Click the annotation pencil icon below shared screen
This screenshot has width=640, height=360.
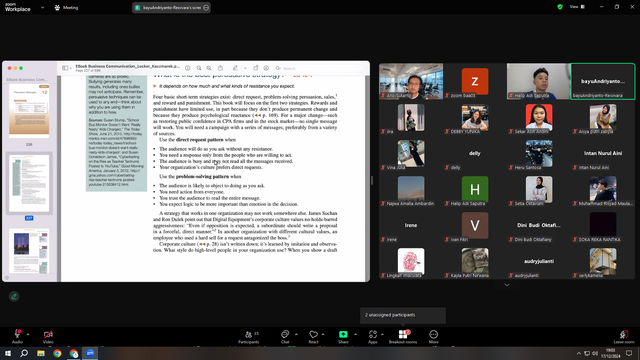(14, 296)
